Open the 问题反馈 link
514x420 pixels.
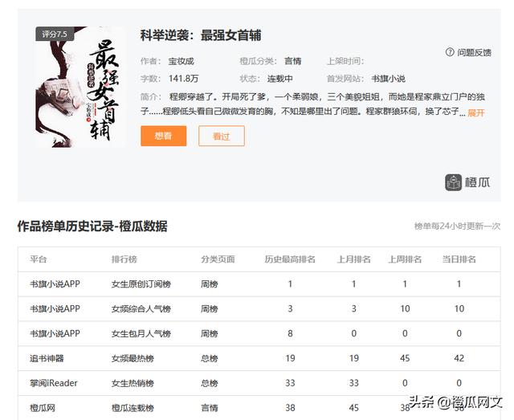point(474,52)
